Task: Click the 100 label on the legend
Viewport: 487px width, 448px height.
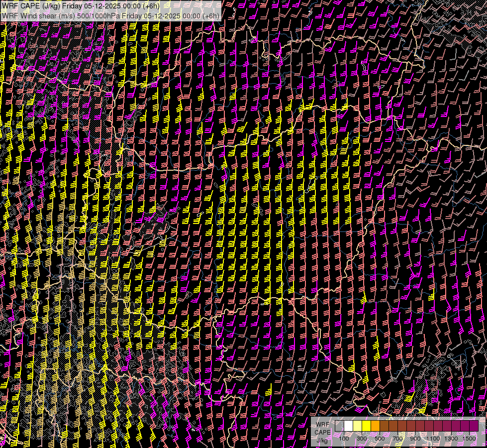Action: [344, 439]
